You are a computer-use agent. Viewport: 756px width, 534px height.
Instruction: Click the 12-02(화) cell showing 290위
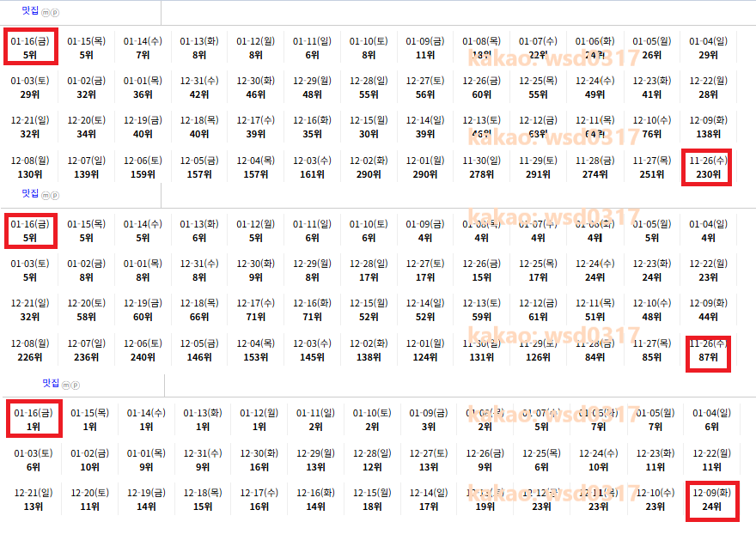(369, 167)
